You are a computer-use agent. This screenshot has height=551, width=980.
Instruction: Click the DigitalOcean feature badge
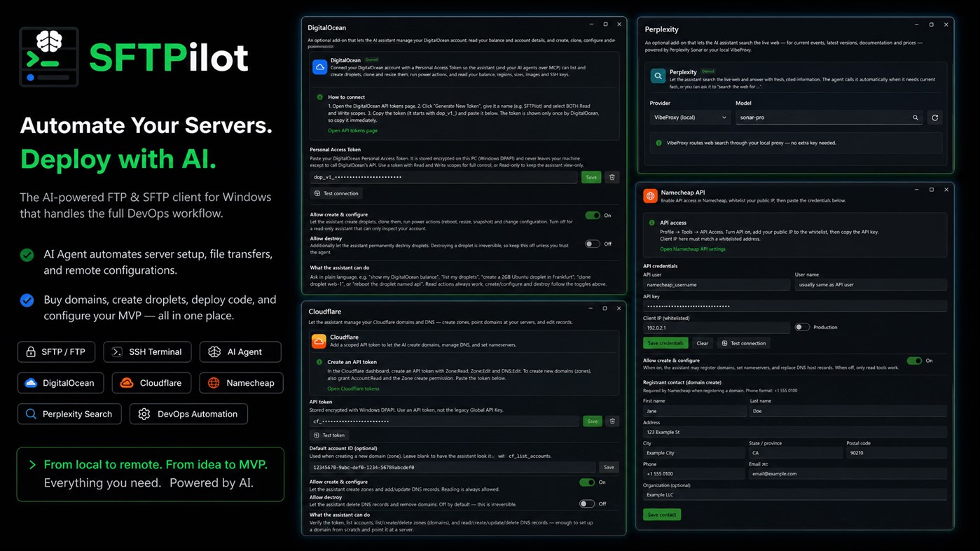click(x=60, y=383)
